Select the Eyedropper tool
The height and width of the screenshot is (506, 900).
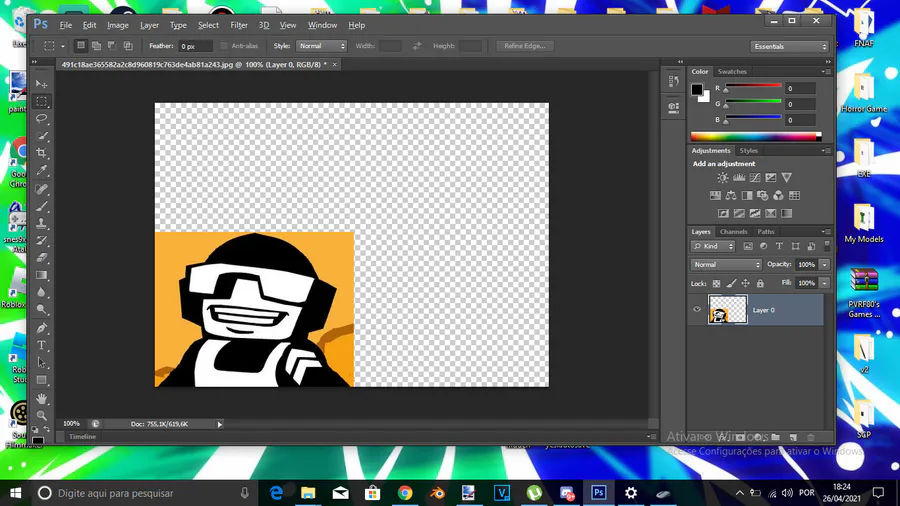[x=41, y=170]
